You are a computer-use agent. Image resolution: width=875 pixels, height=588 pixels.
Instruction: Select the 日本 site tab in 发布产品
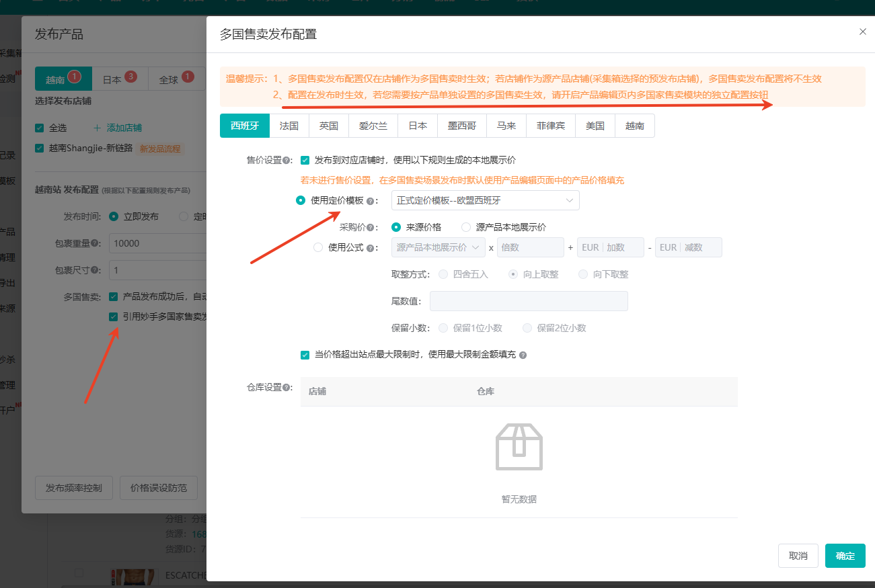tap(120, 79)
